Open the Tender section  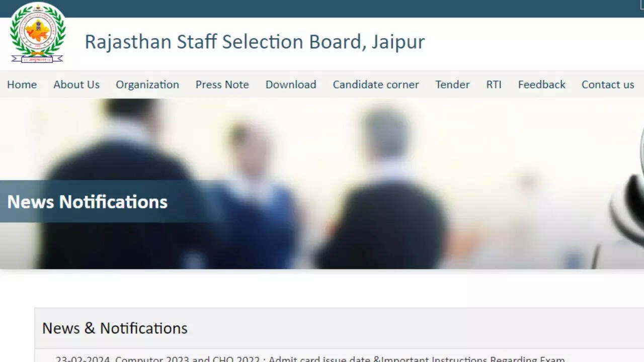click(452, 84)
